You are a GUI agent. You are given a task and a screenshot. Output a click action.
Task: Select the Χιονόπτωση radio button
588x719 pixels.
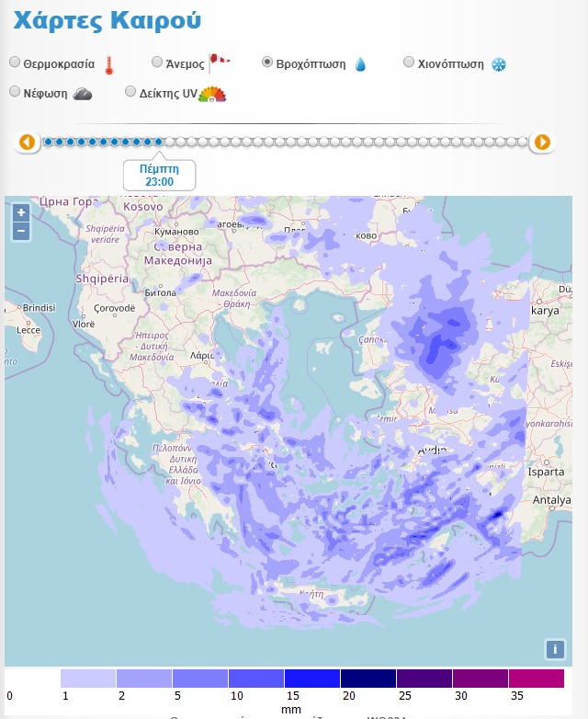click(410, 63)
